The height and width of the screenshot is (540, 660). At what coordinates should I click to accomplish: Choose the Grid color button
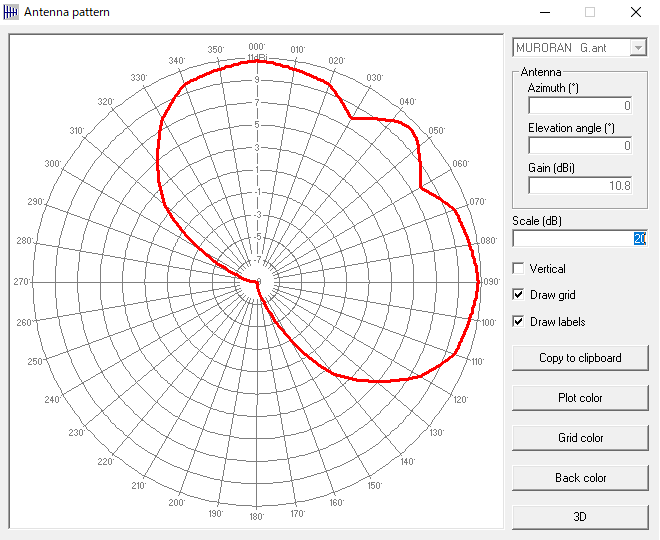[580, 438]
